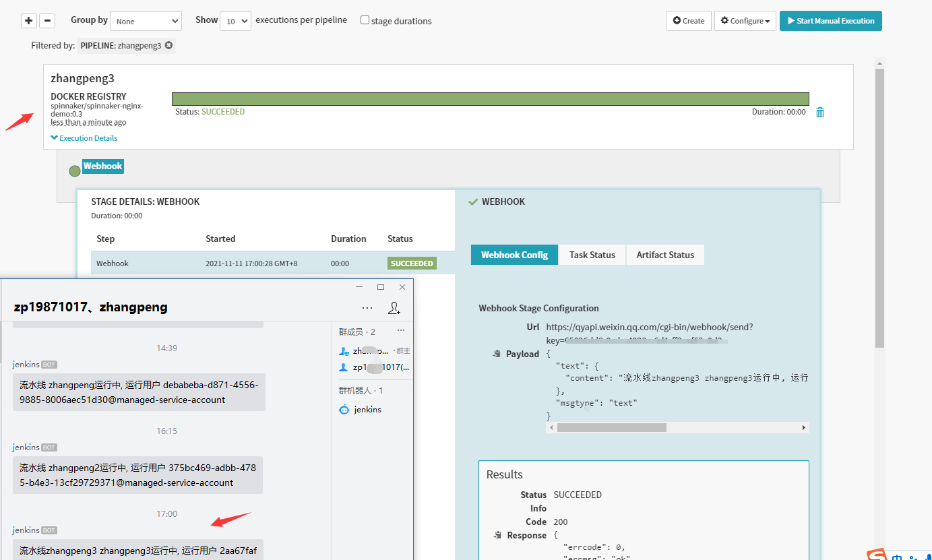Select the 17:00 jenkins message about zhangpeng3
This screenshot has width=932, height=560.
pyautogui.click(x=138, y=550)
